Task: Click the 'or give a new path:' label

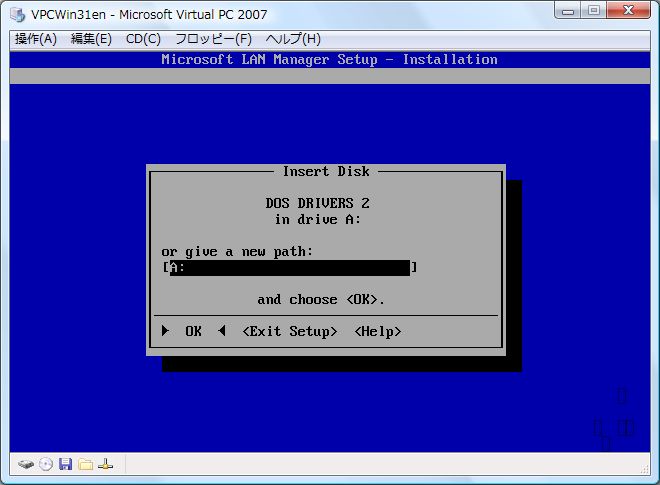Action: coord(237,252)
